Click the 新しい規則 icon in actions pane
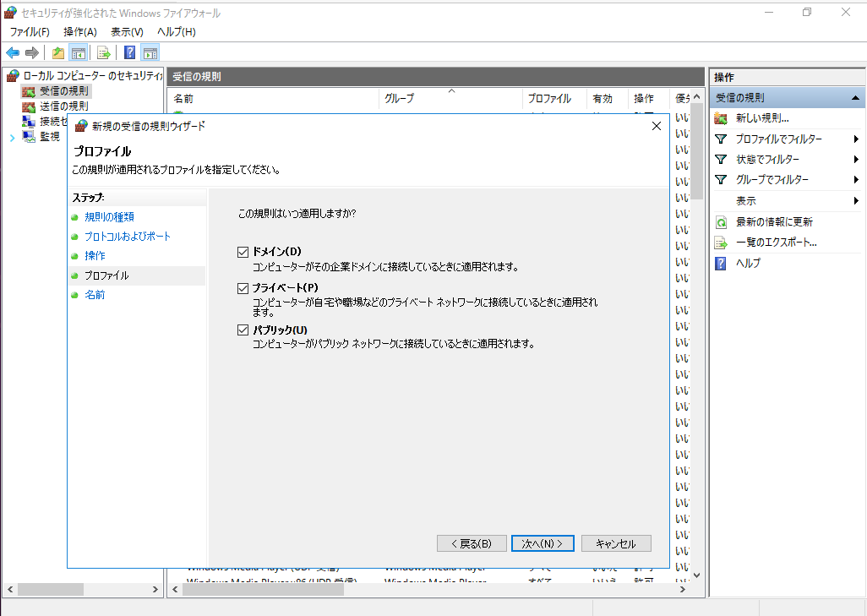 (x=721, y=118)
